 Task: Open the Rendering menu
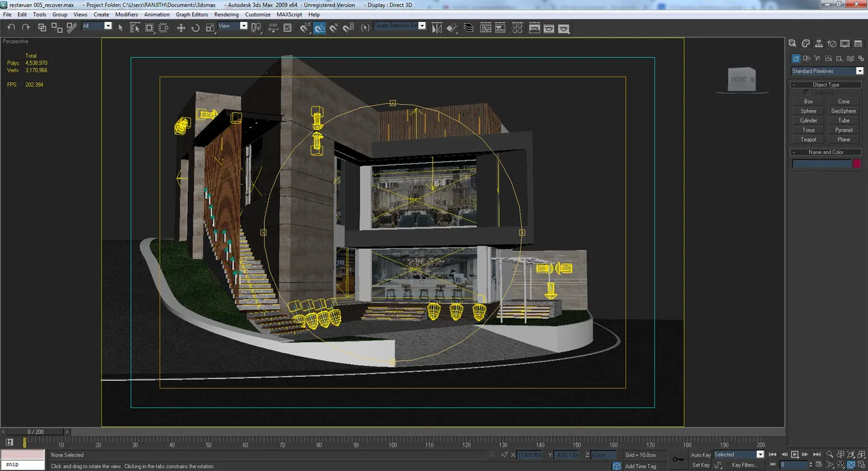(226, 14)
